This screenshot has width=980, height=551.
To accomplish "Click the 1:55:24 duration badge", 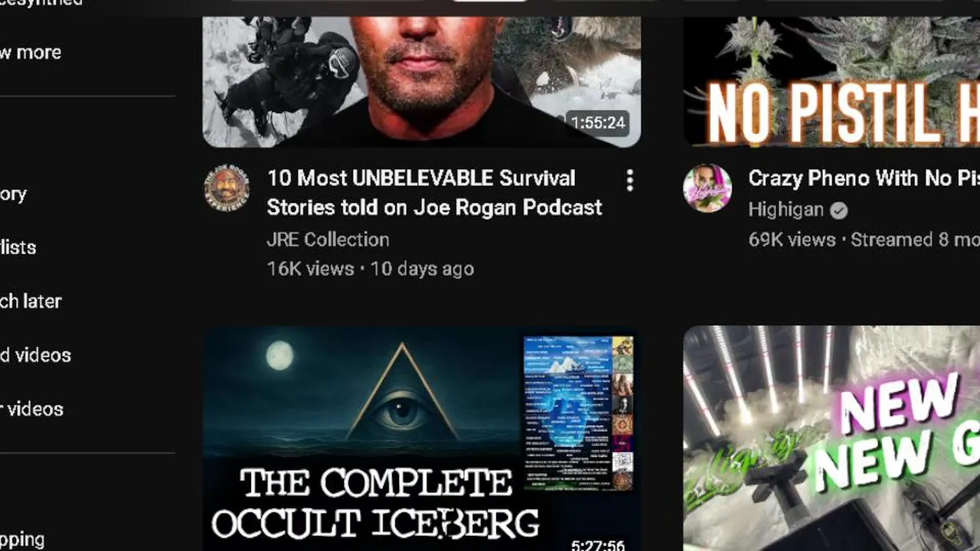I will pos(598,122).
